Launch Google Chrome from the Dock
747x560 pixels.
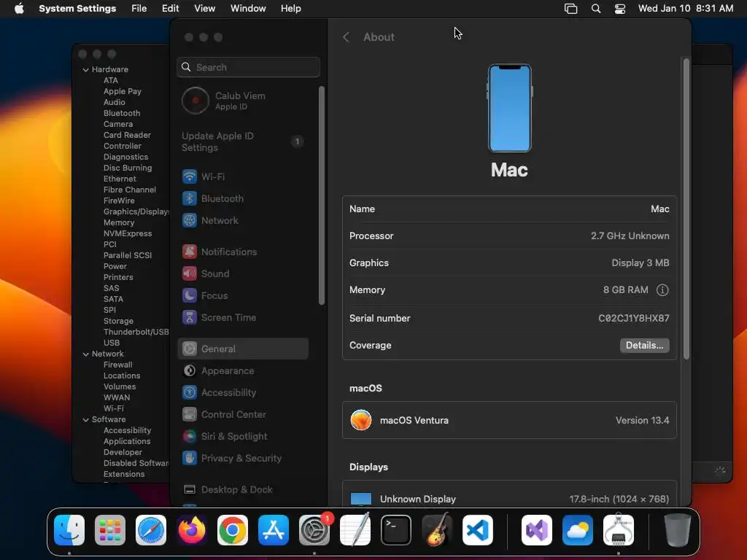233,530
